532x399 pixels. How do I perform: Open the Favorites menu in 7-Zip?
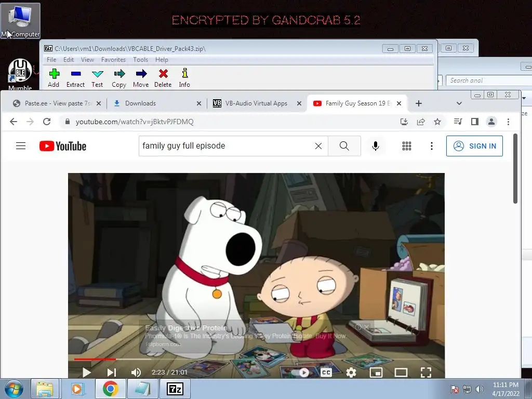tap(113, 60)
